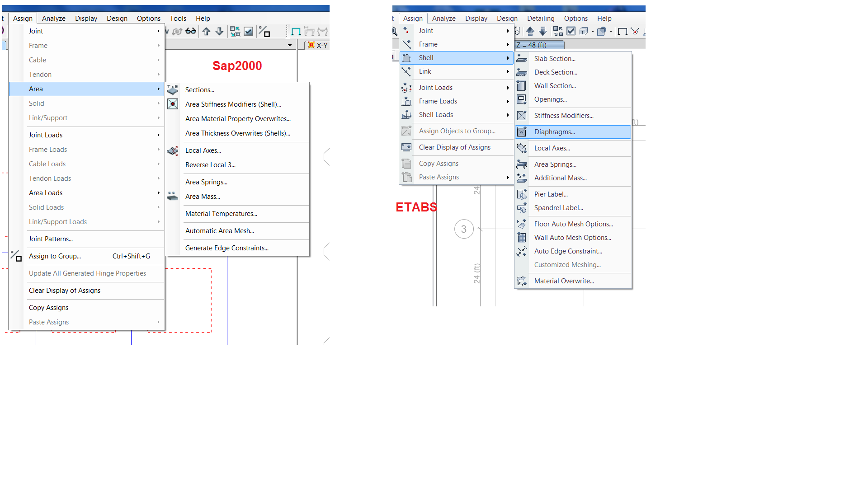
Task: Expand the Shell submenu arrow in ETABS
Action: 508,58
